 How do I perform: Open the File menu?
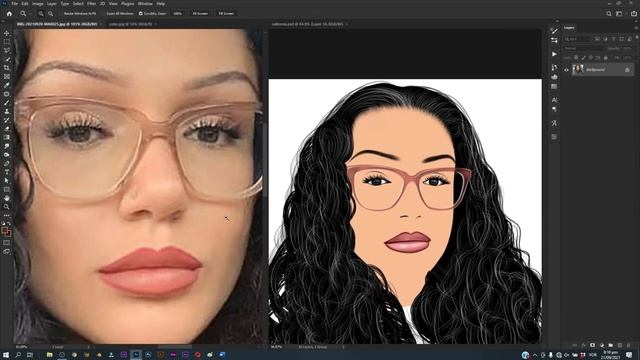pyautogui.click(x=15, y=4)
